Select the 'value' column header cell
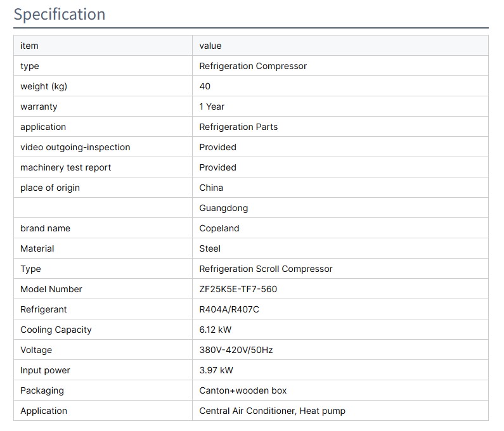The height and width of the screenshot is (431, 504). pyautogui.click(x=210, y=46)
